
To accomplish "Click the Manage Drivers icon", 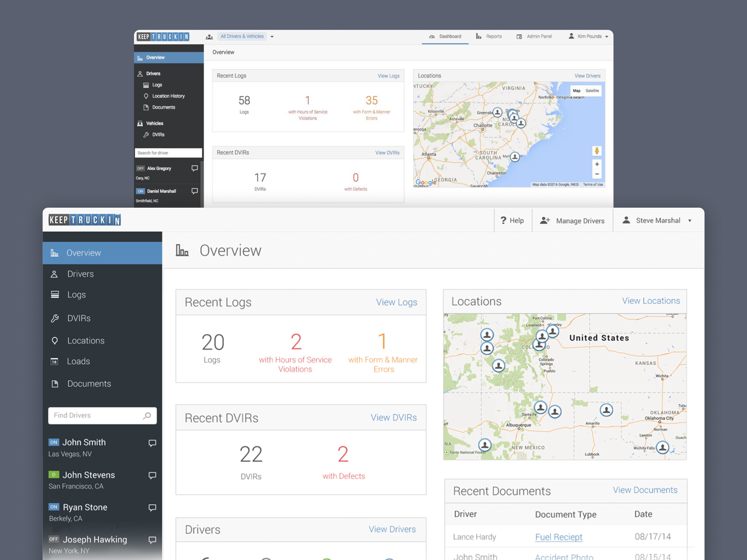I will pyautogui.click(x=545, y=220).
